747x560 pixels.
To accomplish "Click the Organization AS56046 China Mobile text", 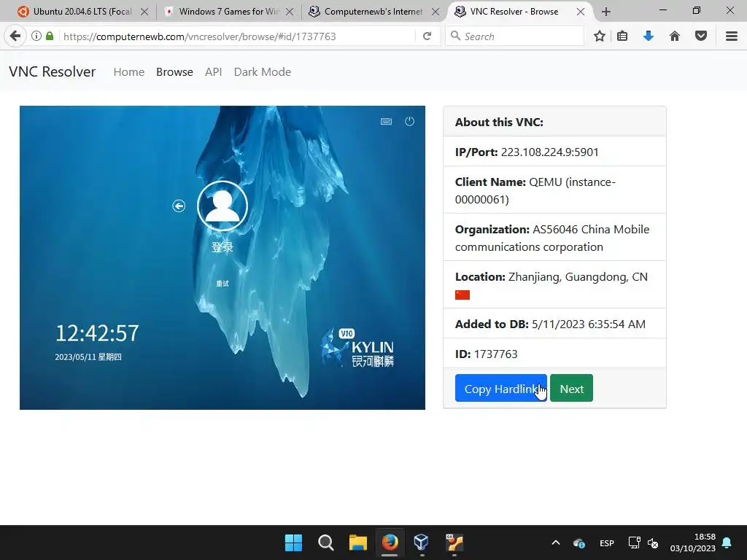I will [552, 238].
